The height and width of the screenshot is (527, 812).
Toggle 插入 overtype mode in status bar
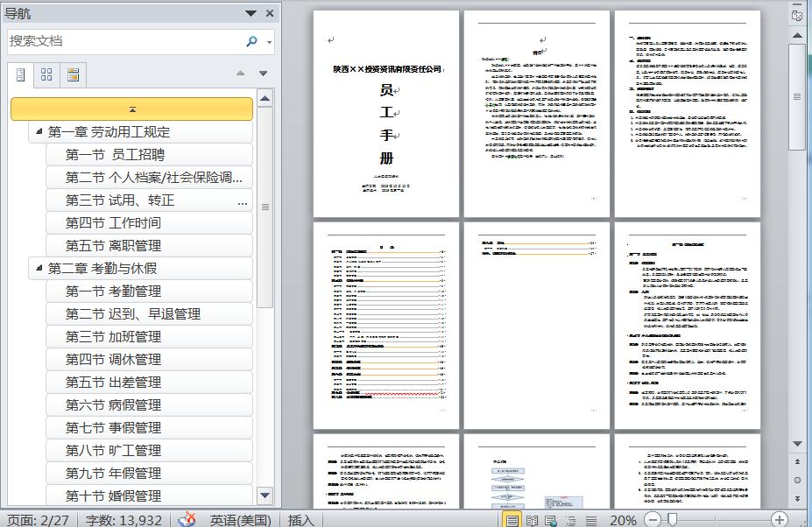(x=300, y=519)
